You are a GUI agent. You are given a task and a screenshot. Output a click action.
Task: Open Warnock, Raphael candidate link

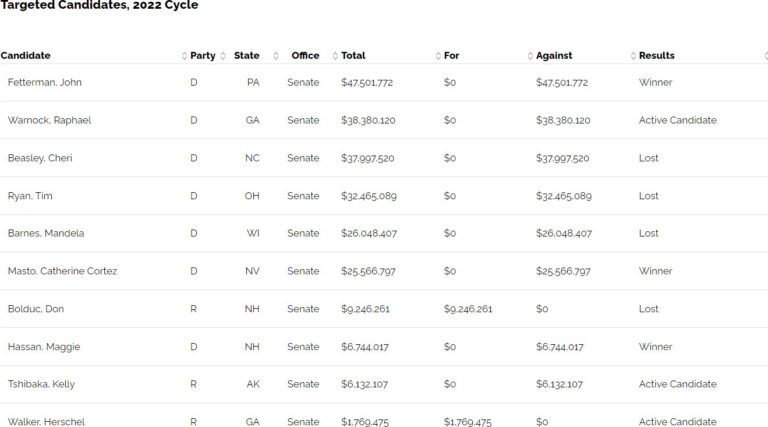coord(49,120)
